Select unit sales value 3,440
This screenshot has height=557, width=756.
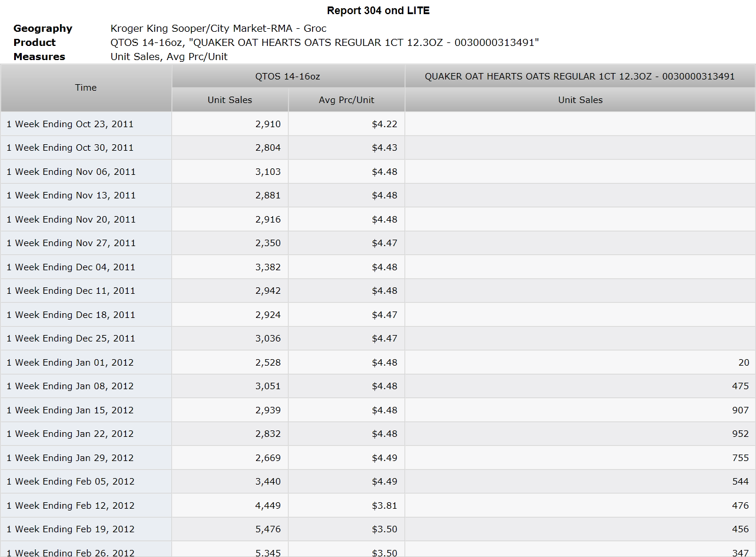[x=268, y=482]
